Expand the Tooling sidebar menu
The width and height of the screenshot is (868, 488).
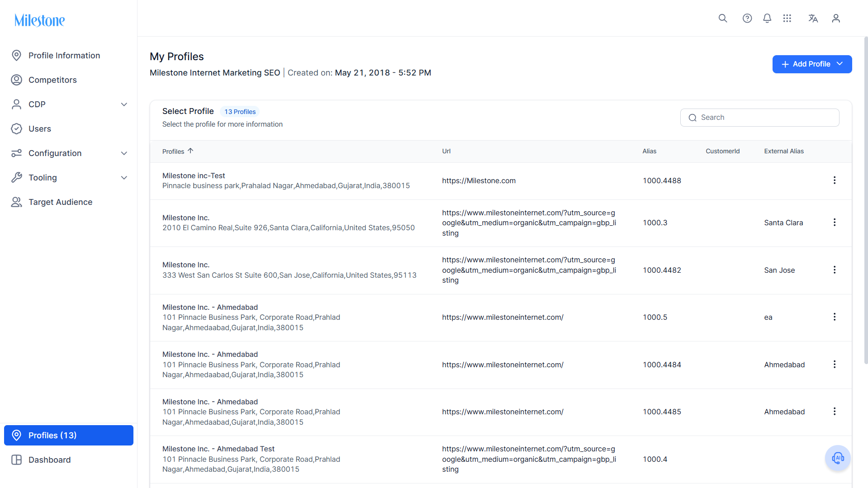tap(124, 178)
